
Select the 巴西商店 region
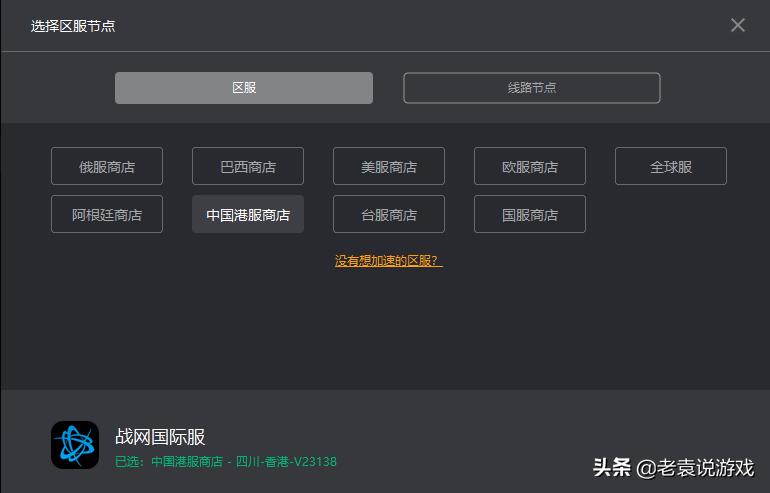coord(248,167)
